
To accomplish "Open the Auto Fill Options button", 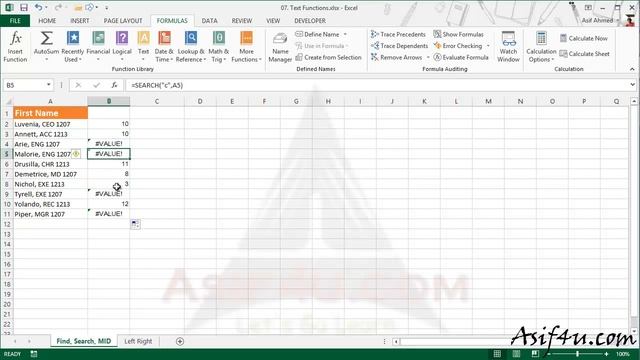I will point(136,224).
